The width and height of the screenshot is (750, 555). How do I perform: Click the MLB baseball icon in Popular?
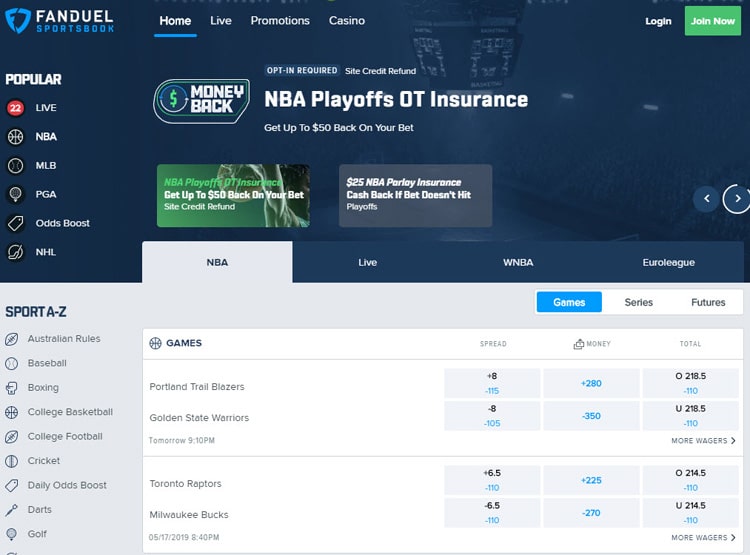tap(15, 166)
